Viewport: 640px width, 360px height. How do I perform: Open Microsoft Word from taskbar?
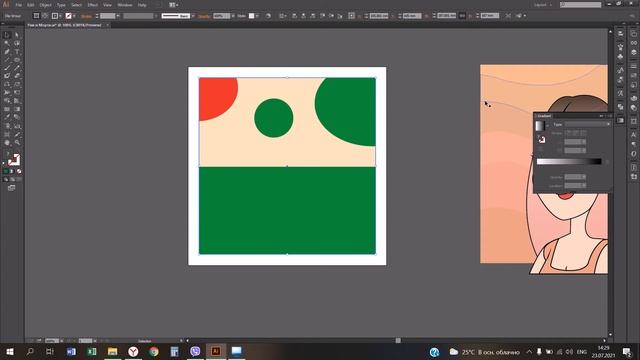[x=71, y=351]
